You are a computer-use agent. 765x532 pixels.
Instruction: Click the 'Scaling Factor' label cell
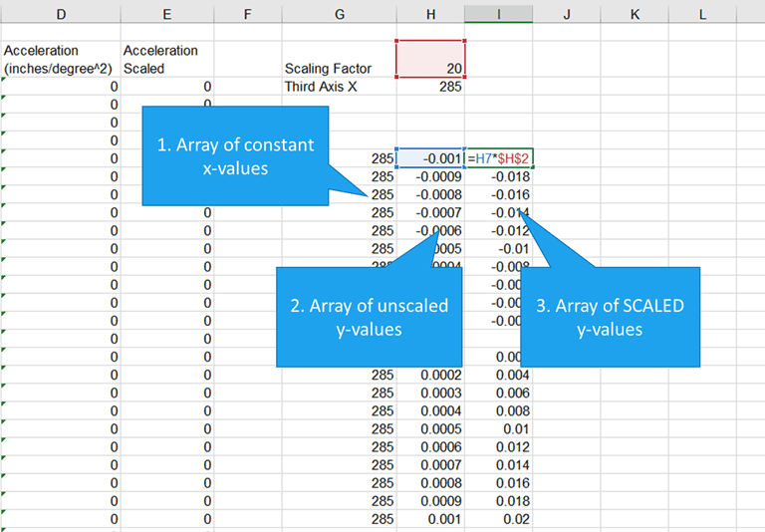pyautogui.click(x=328, y=69)
